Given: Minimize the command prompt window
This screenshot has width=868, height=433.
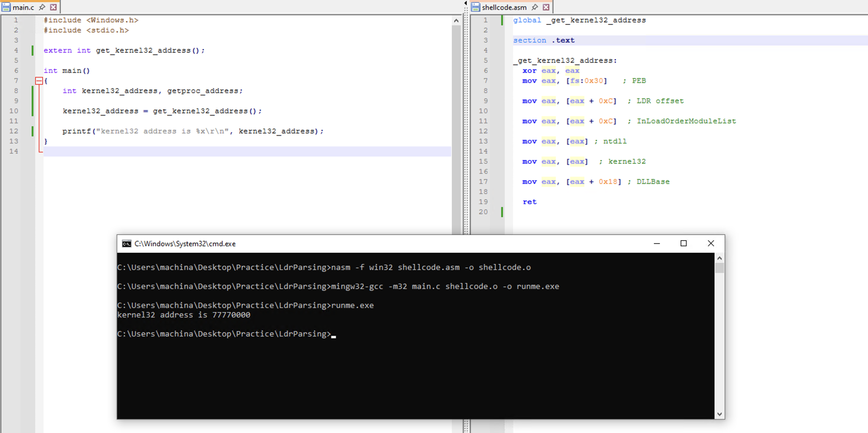Looking at the screenshot, I should coord(657,243).
